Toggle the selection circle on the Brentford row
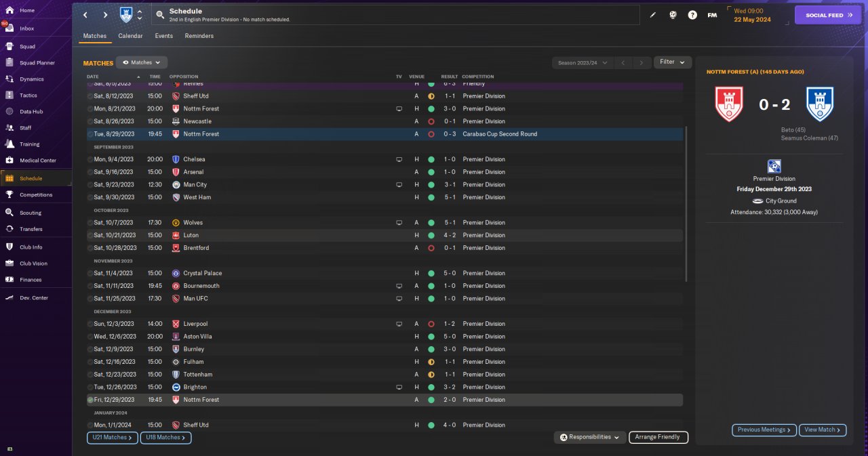The height and width of the screenshot is (456, 868). coord(90,248)
